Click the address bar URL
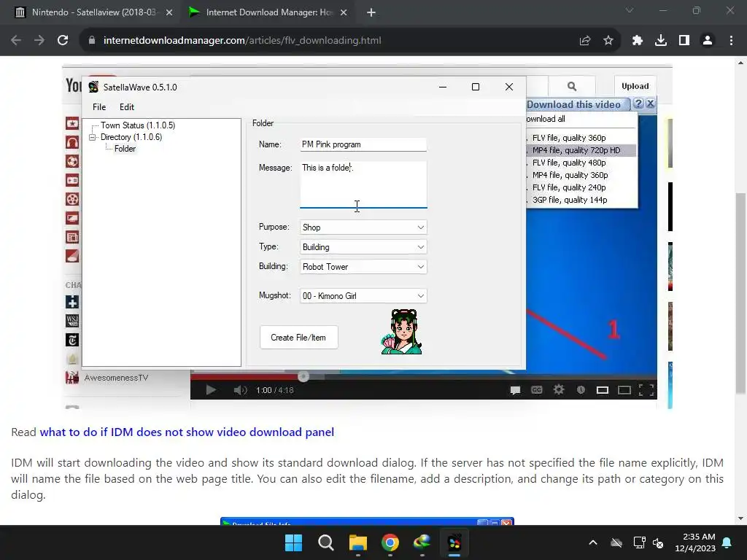The width and height of the screenshot is (747, 560). tap(242, 41)
